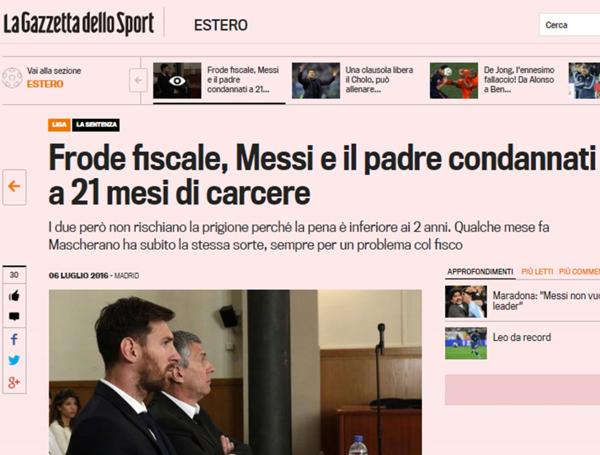Image resolution: width=600 pixels, height=455 pixels.
Task: Focus the Cerca search field
Action: pyautogui.click(x=569, y=25)
